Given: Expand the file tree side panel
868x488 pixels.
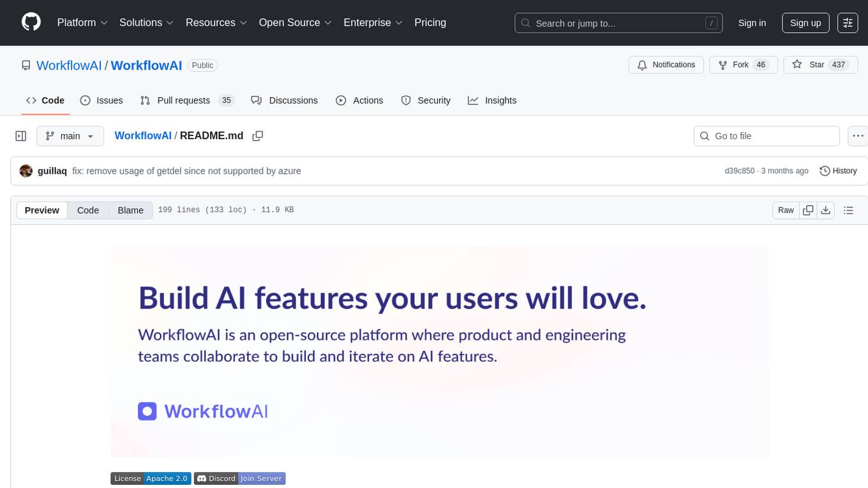Looking at the screenshot, I should click(x=21, y=136).
